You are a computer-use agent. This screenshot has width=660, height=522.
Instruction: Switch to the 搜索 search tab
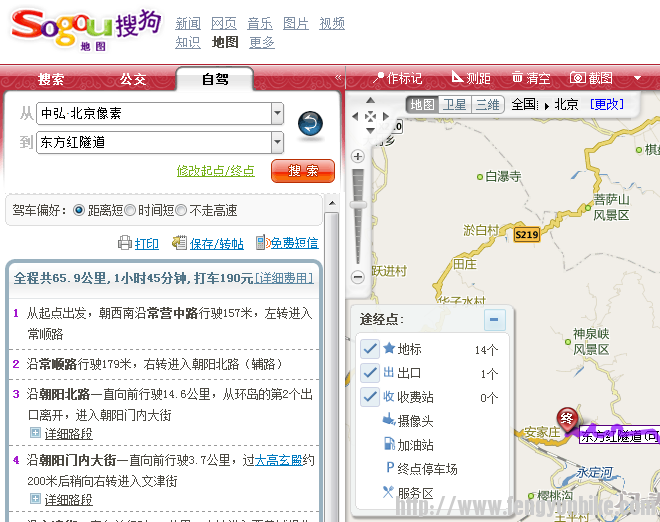51,79
